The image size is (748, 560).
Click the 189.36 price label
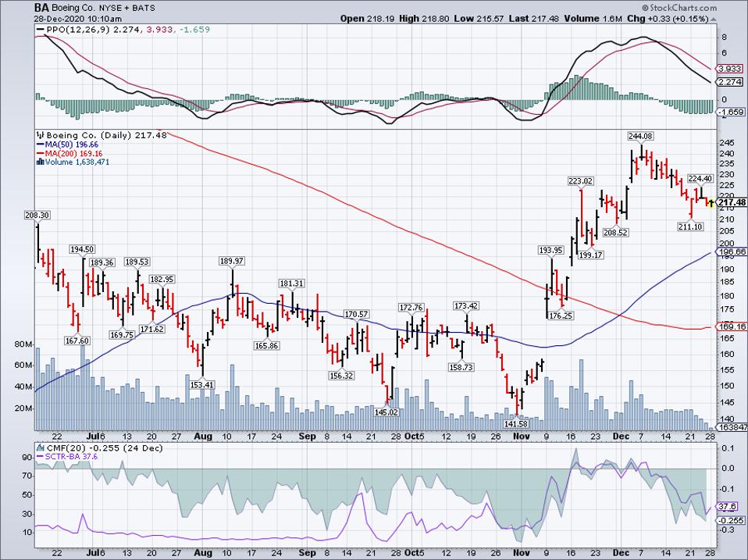coord(102,262)
